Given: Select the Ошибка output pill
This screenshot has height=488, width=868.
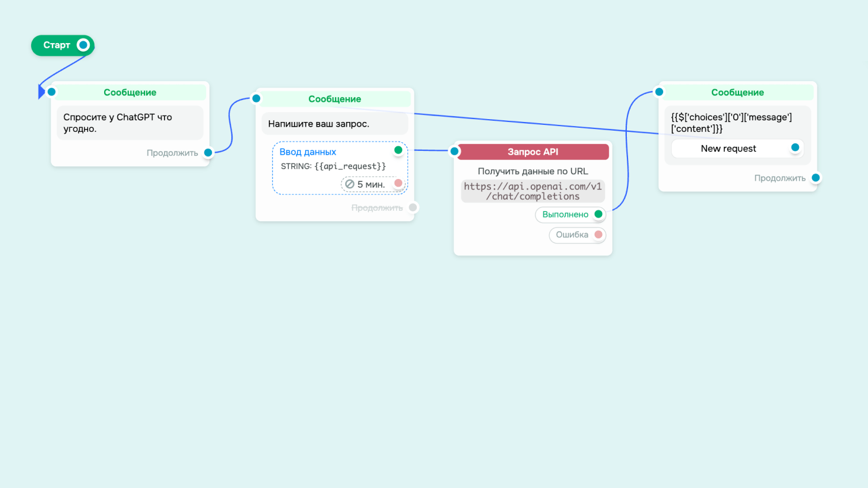Looking at the screenshot, I should 577,235.
